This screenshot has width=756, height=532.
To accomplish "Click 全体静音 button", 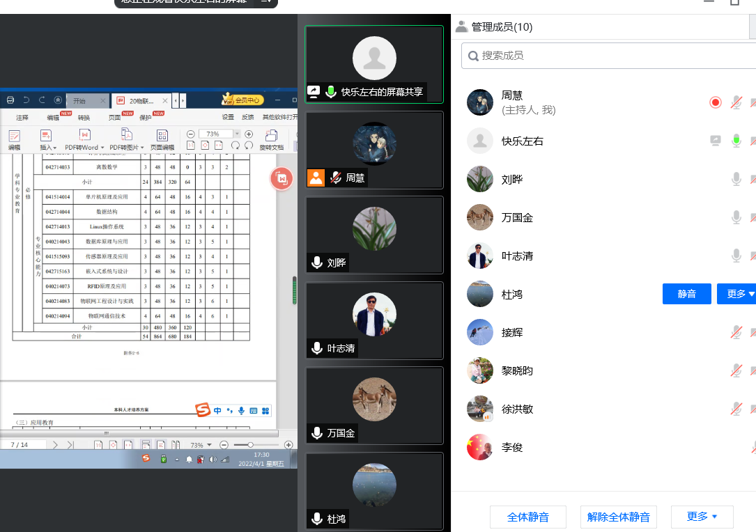I will 528,517.
